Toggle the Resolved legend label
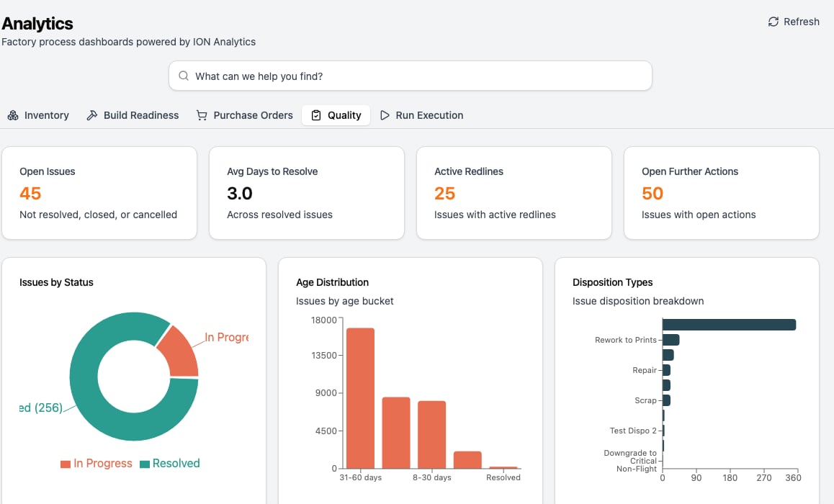This screenshot has height=504, width=834. click(176, 464)
